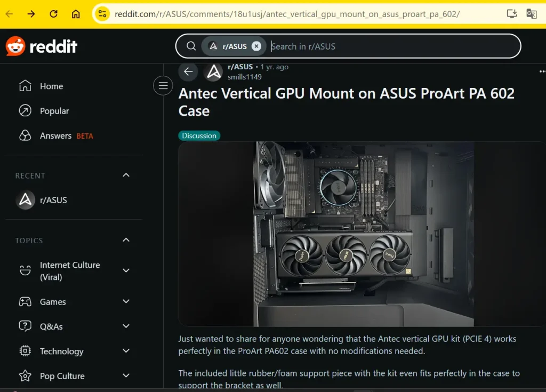Click the 'included little rubber/foam' paragraph
The height and width of the screenshot is (392, 546).
(349, 379)
